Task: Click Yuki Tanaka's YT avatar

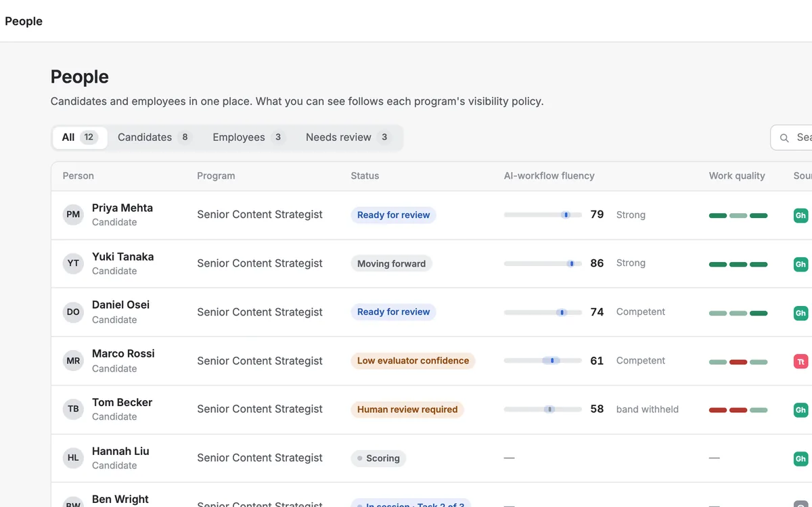Action: (x=73, y=263)
